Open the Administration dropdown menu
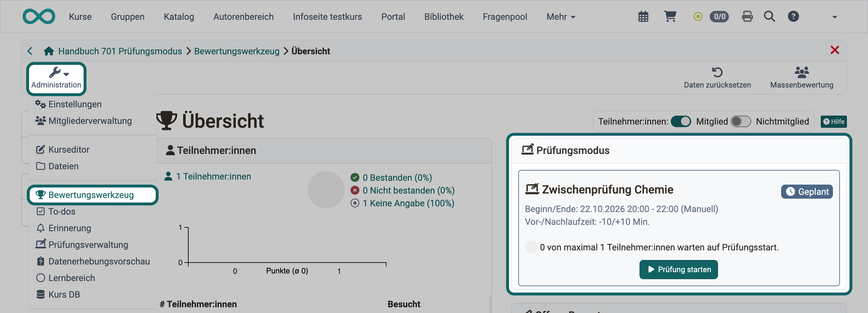 coord(56,78)
